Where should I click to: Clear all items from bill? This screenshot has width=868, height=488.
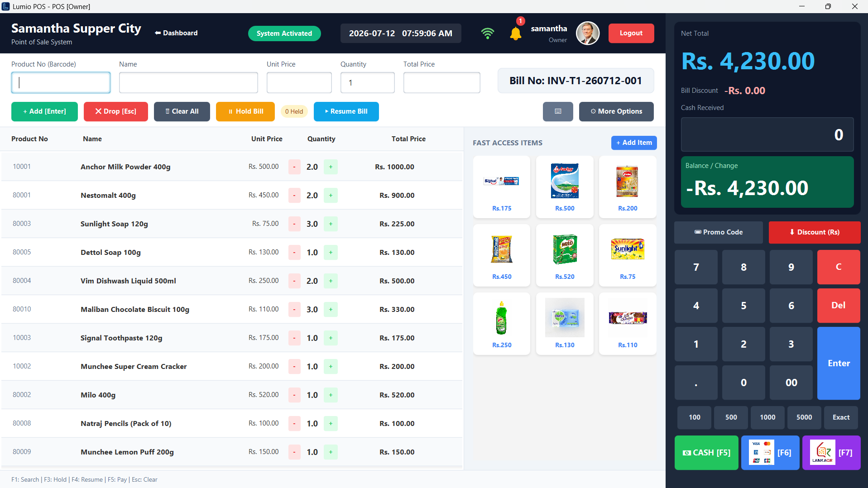click(182, 111)
